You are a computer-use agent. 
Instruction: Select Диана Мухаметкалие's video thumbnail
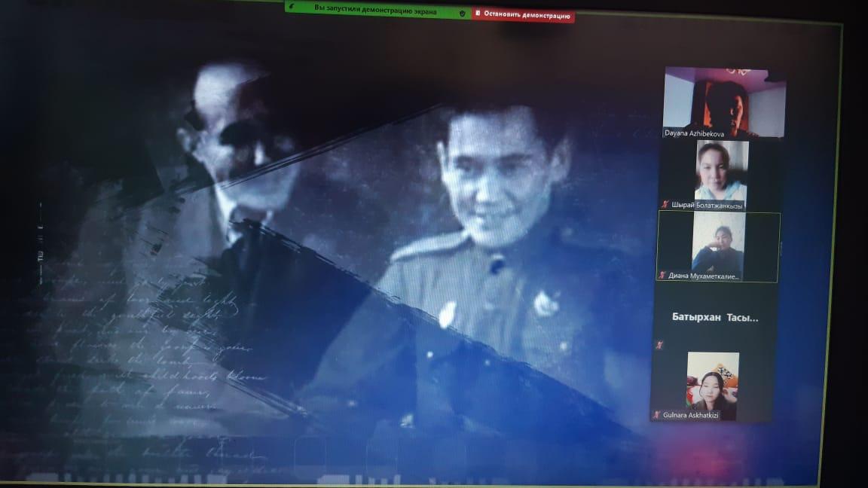718,247
